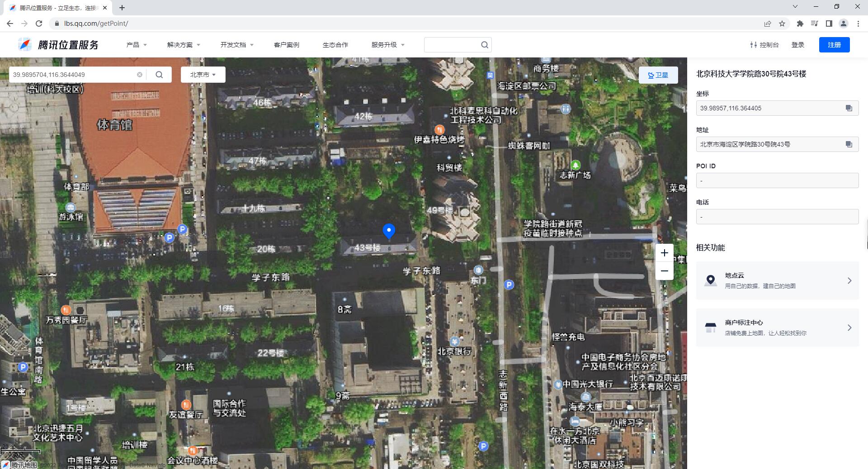The height and width of the screenshot is (469, 868).
Task: Copy the 地址 address value
Action: pos(849,144)
